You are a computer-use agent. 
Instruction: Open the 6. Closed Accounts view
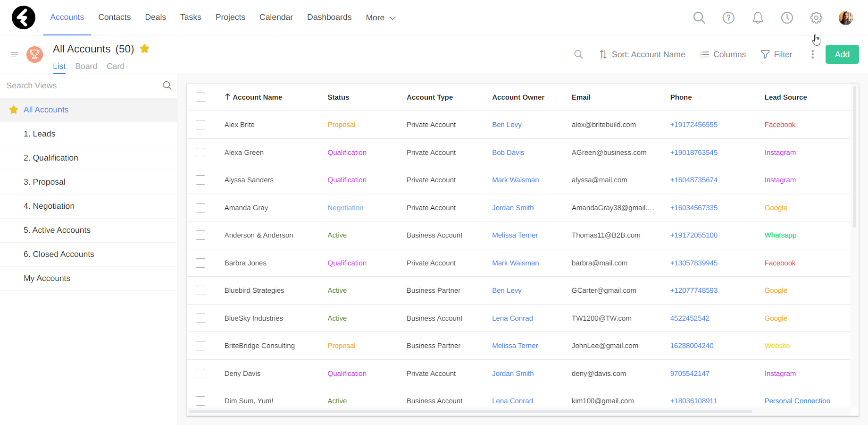(x=88, y=254)
